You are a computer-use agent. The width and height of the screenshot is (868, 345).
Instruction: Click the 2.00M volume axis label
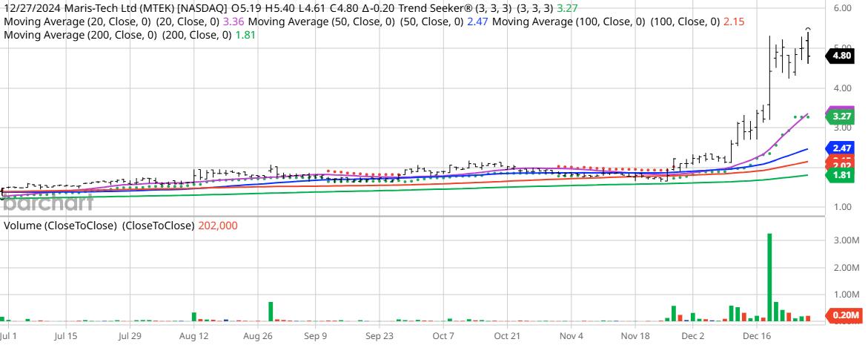(845, 268)
